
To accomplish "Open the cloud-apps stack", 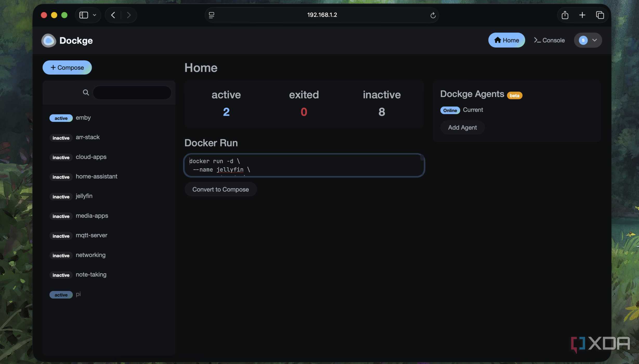I will point(109,157).
